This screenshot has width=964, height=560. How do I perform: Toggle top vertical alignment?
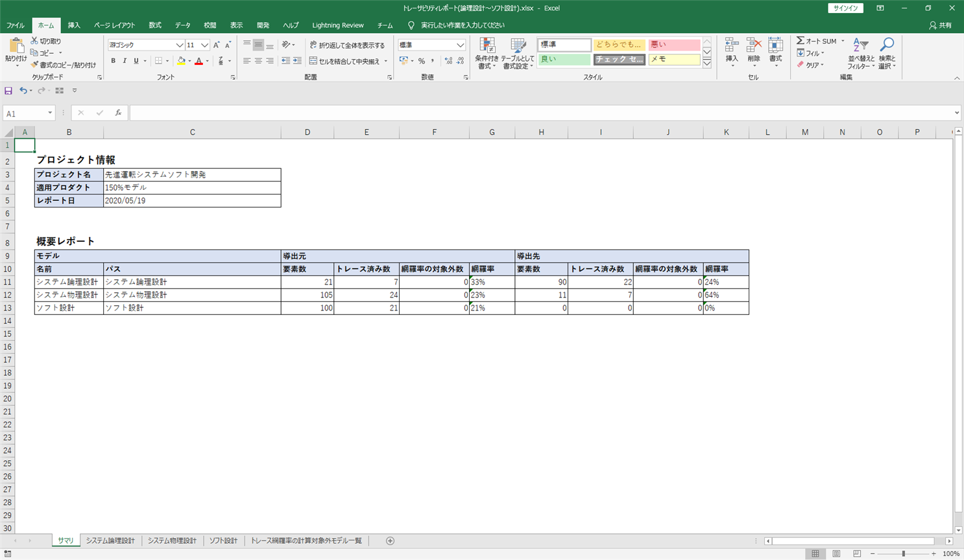[247, 45]
